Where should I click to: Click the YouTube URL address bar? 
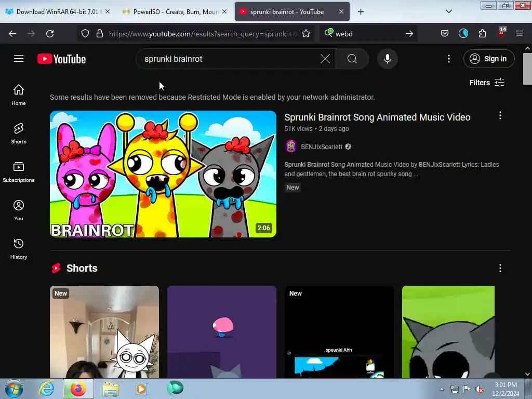coord(203,34)
